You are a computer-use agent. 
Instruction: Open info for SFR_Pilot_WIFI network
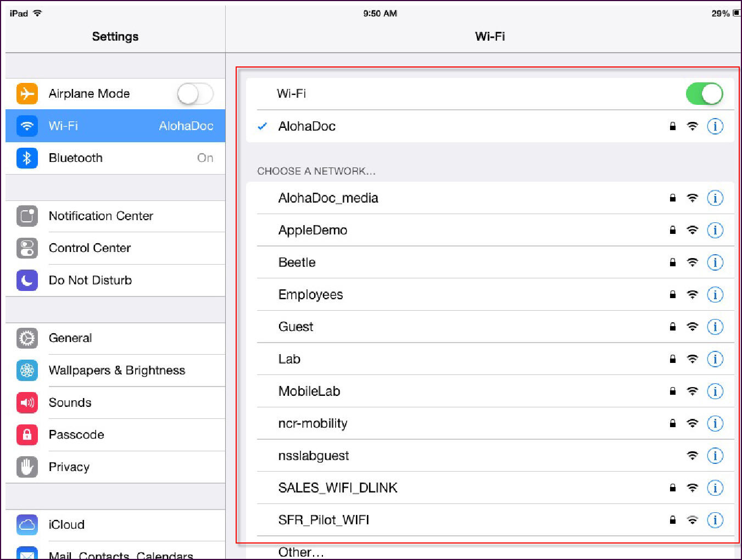coord(715,520)
